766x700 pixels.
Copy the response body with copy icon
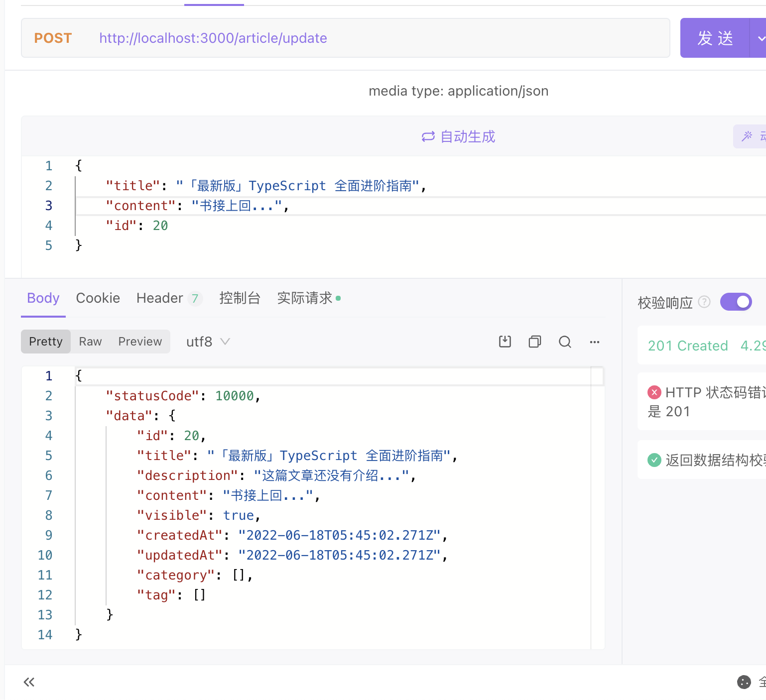coord(535,342)
